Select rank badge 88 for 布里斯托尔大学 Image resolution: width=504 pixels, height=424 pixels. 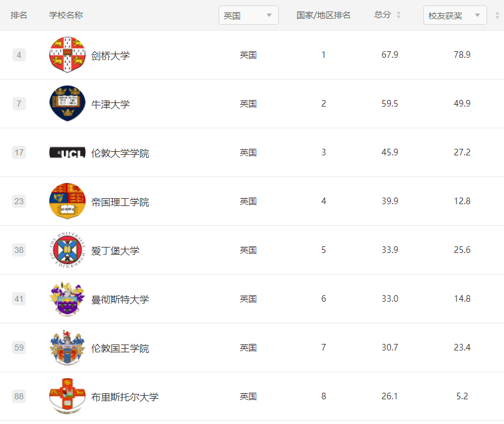point(19,397)
